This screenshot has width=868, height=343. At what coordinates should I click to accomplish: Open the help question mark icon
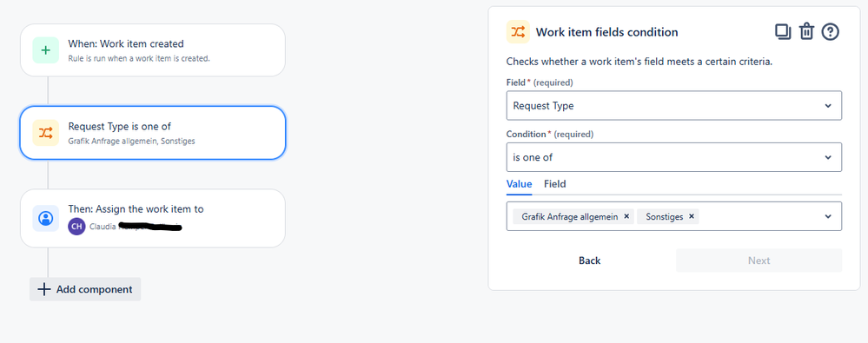831,32
